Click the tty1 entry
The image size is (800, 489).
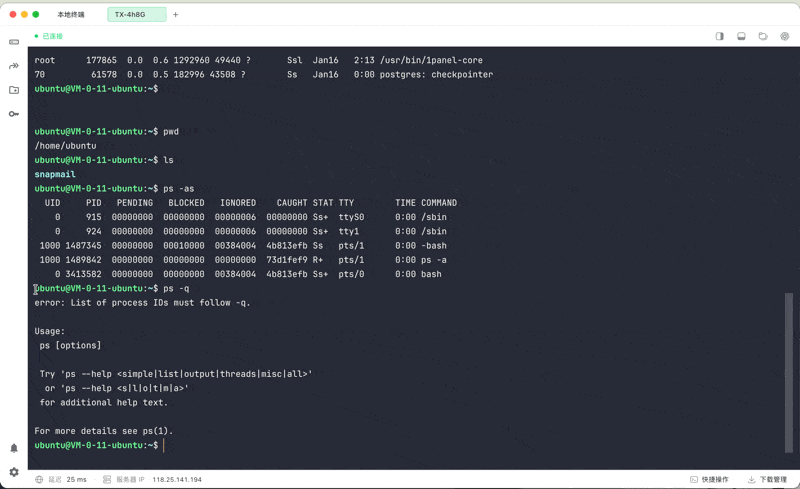(x=349, y=231)
